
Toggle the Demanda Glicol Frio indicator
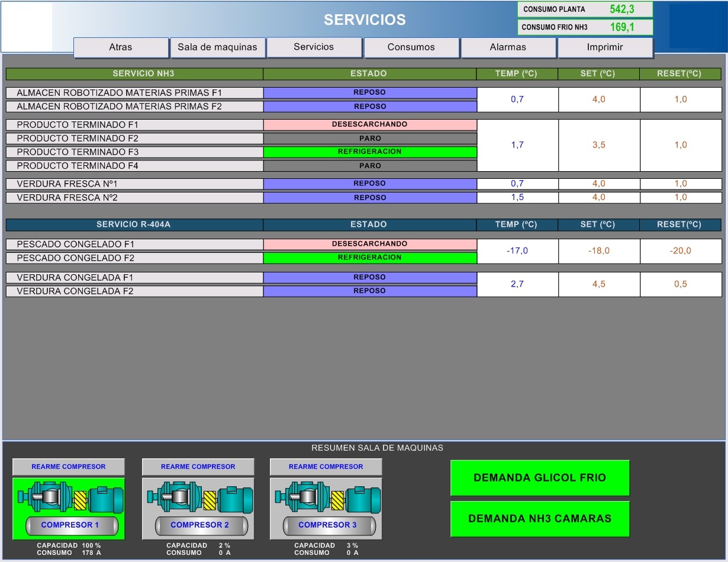pos(540,478)
